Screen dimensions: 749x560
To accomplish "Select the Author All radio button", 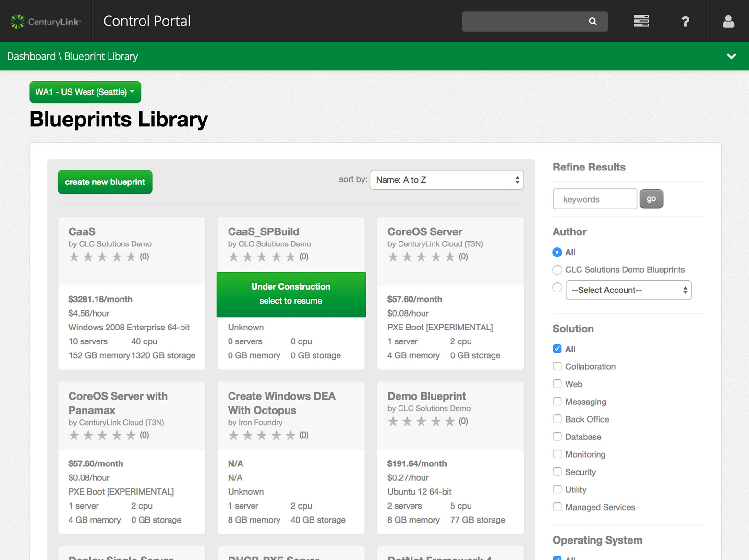I will (x=557, y=252).
